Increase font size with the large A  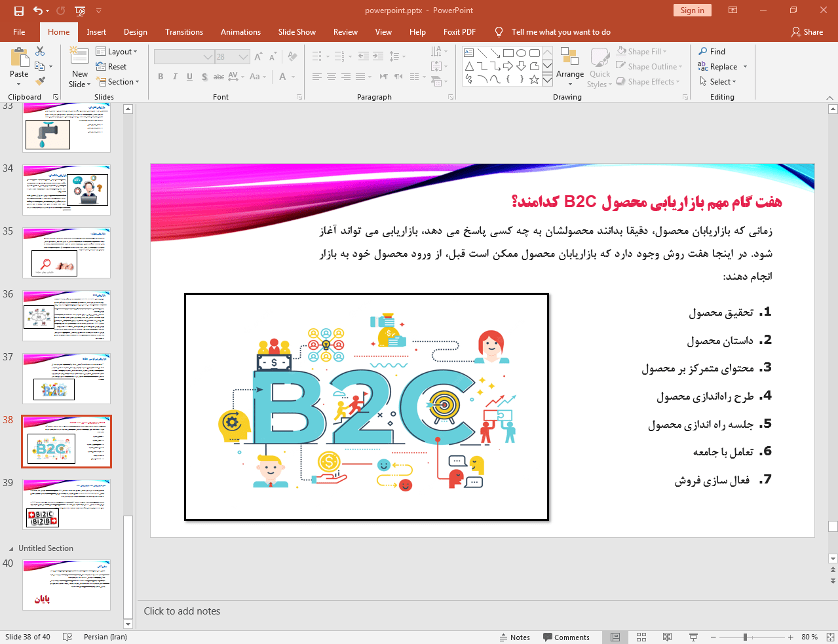click(x=258, y=57)
